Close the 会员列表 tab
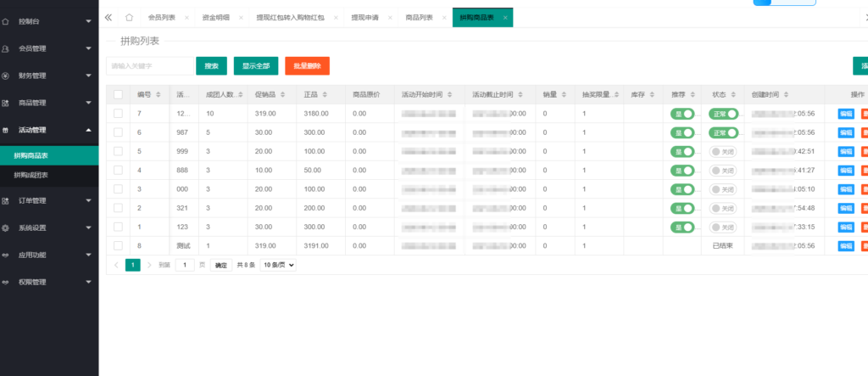This screenshot has width=868, height=376. coord(186,18)
